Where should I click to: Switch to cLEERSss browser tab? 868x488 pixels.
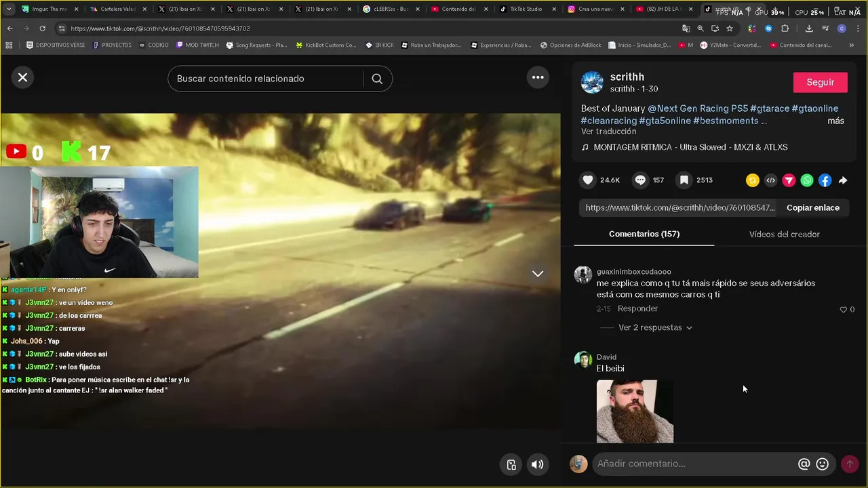389,9
